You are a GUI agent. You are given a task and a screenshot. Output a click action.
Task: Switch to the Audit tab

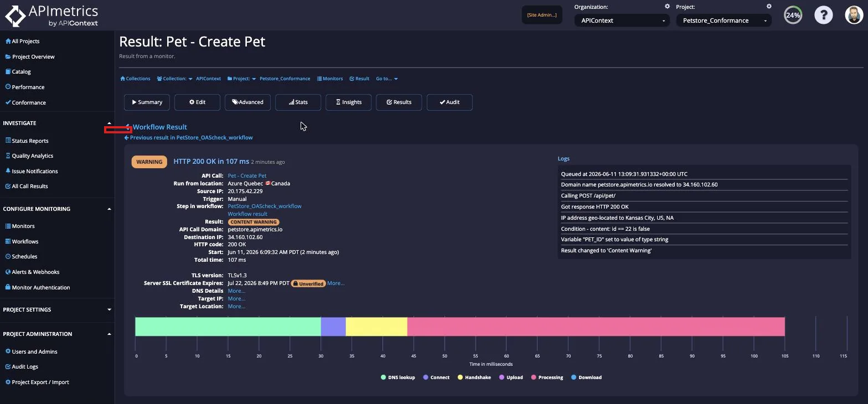pyautogui.click(x=449, y=102)
